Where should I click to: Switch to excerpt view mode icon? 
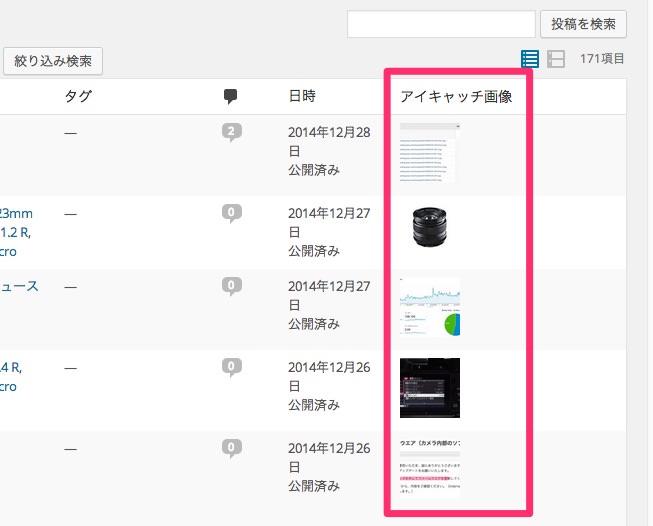pyautogui.click(x=556, y=59)
